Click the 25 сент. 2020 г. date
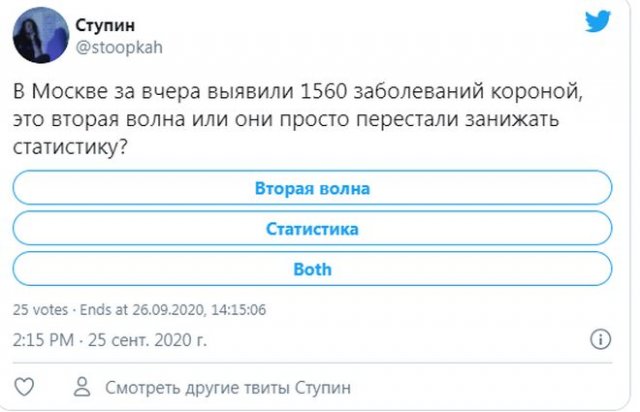This screenshot has width=640, height=412. pos(152,338)
